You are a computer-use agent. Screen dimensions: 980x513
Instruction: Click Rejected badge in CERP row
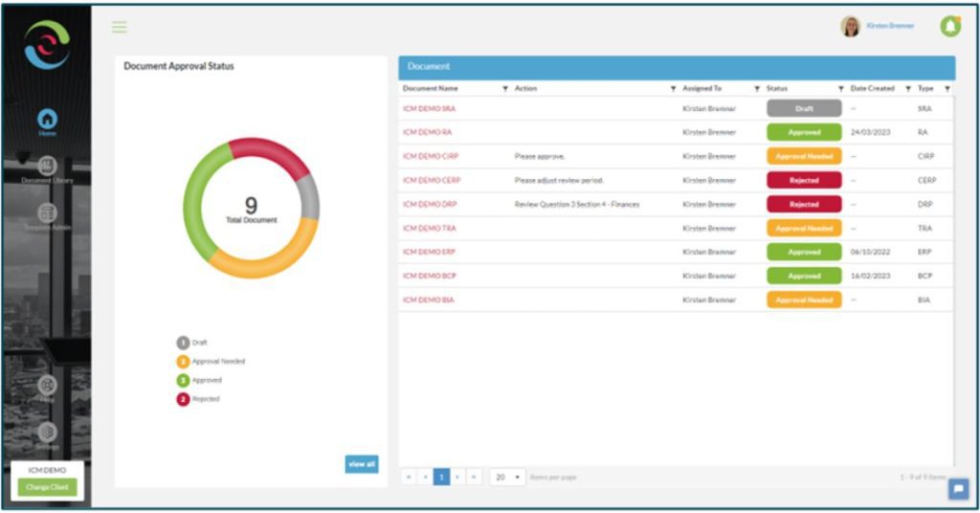(x=804, y=181)
